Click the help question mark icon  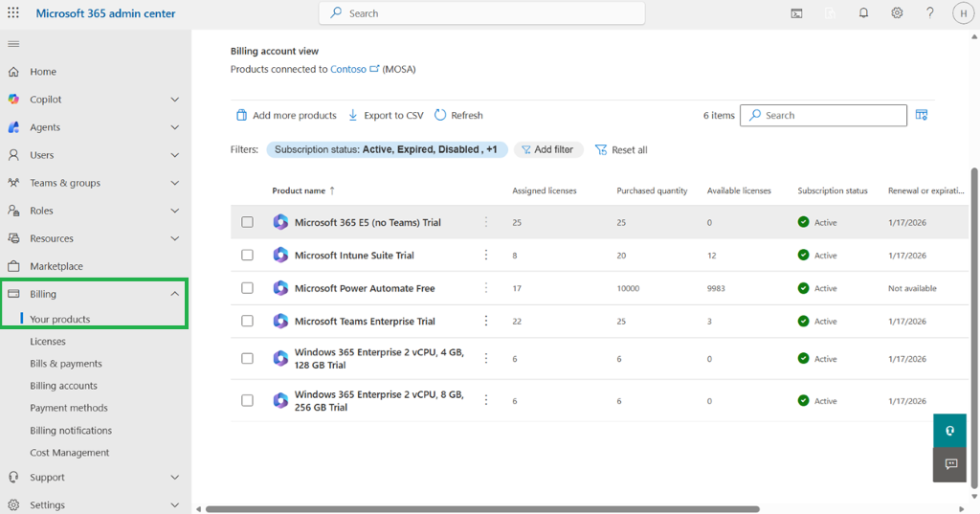click(x=929, y=13)
